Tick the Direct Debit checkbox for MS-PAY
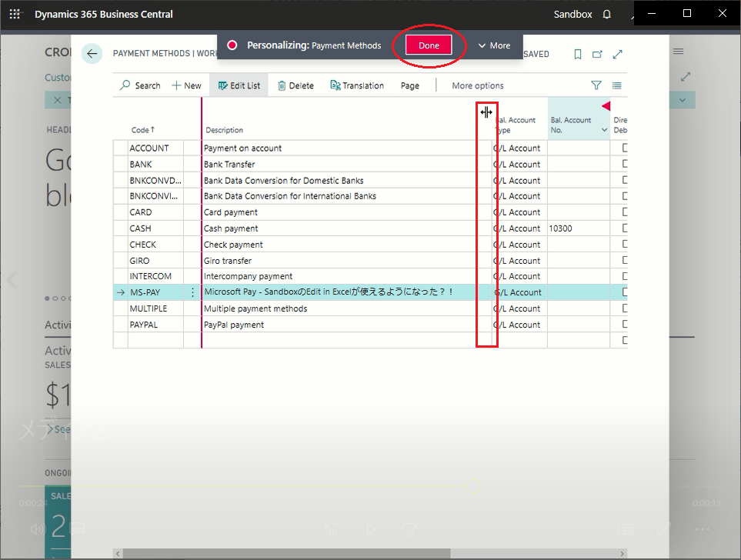 [625, 292]
